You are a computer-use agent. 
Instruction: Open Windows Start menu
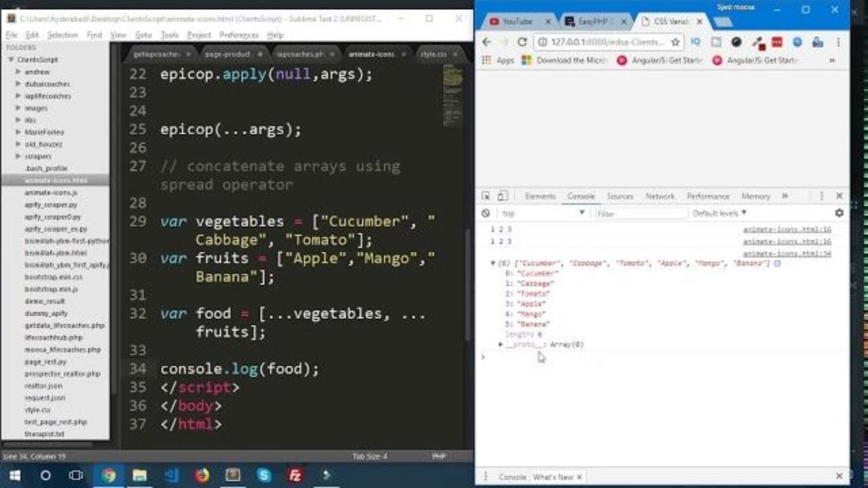point(14,475)
